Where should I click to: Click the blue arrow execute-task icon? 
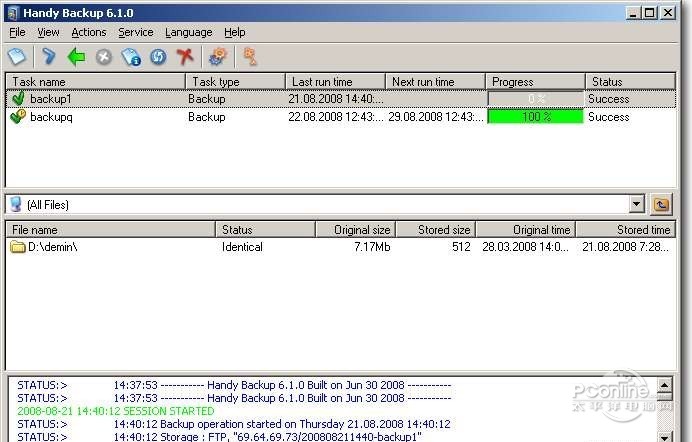tap(49, 57)
